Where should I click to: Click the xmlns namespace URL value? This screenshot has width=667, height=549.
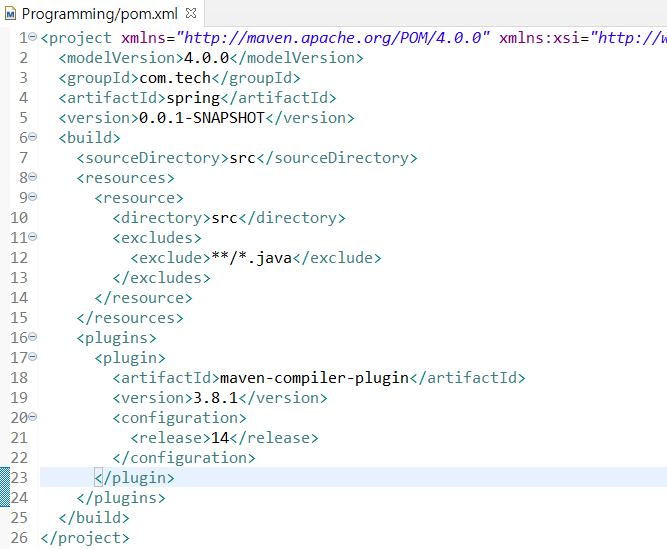[333, 38]
